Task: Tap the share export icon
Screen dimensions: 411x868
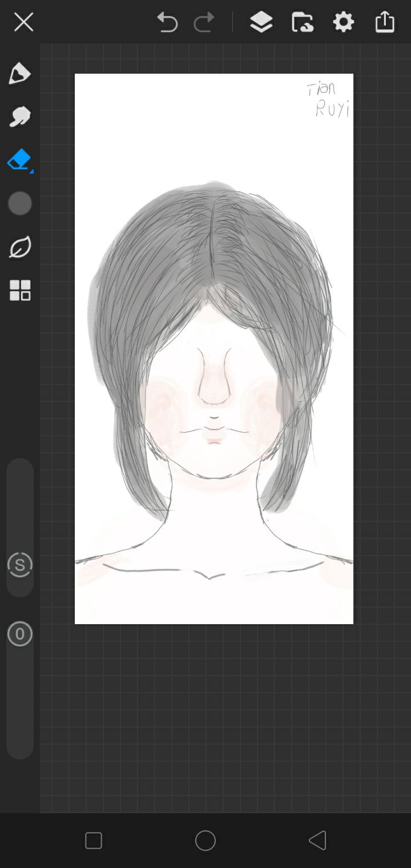Action: pyautogui.click(x=385, y=22)
